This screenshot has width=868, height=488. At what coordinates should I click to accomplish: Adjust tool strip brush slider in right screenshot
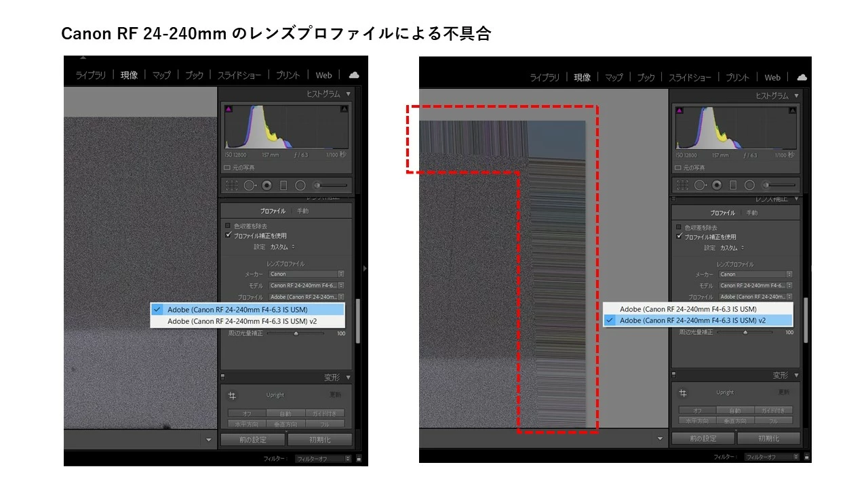[x=782, y=185]
